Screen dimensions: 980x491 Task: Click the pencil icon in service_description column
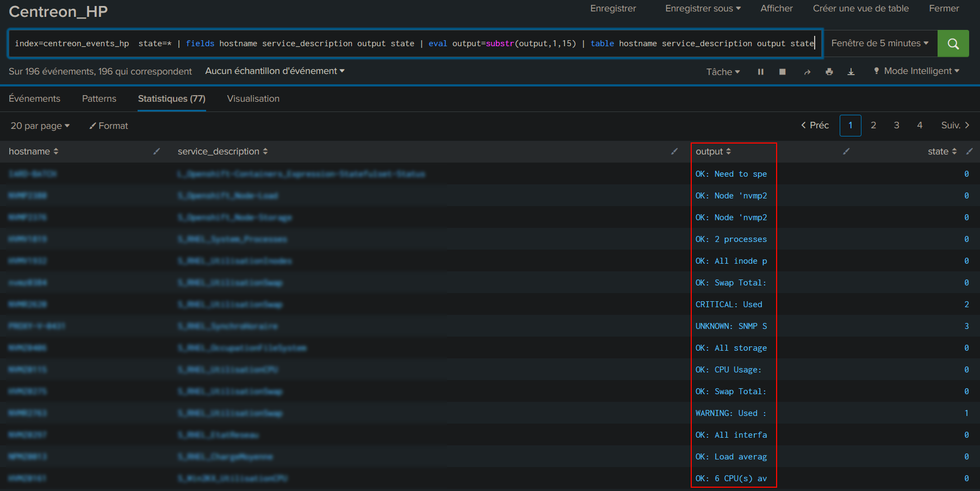pos(674,151)
